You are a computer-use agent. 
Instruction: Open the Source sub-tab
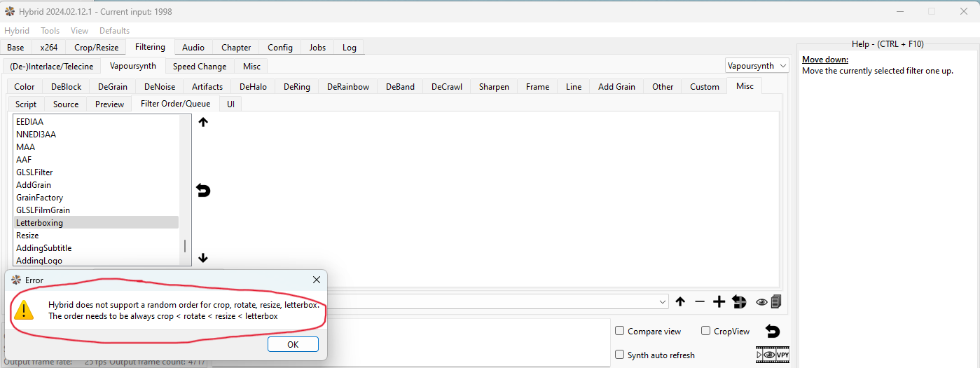pos(66,104)
